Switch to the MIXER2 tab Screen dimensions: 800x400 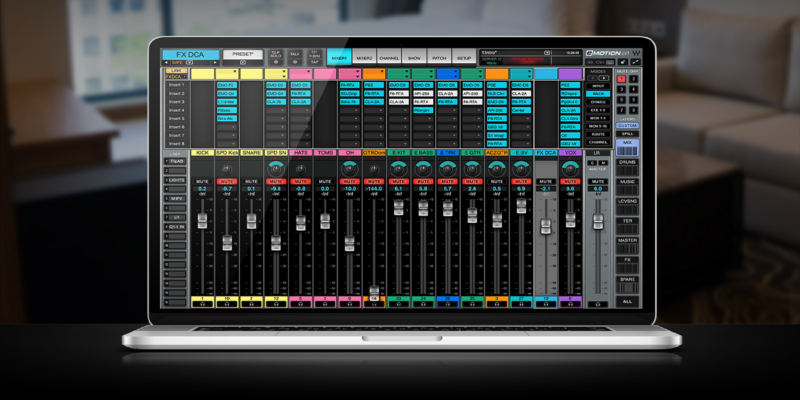tap(364, 58)
